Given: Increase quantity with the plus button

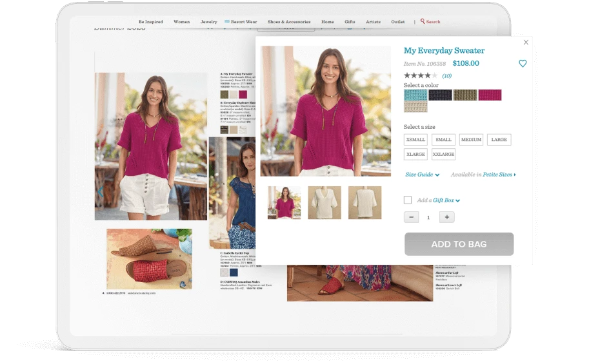Looking at the screenshot, I should [x=446, y=217].
